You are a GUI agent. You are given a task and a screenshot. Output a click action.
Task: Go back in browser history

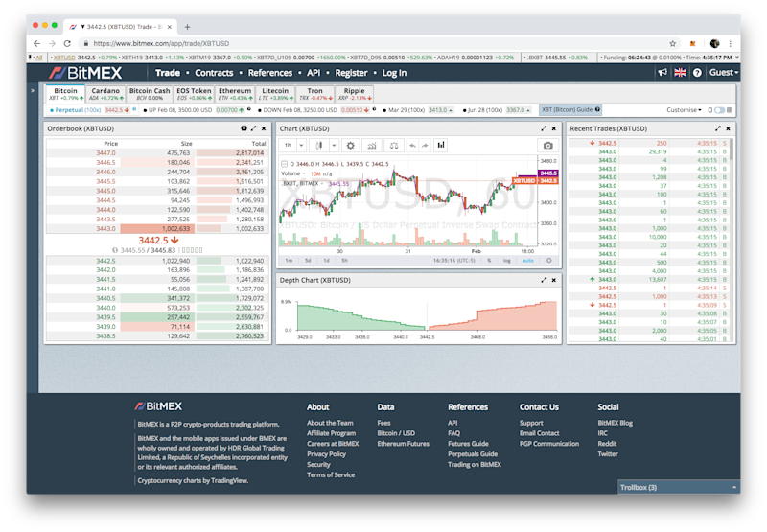[37, 43]
